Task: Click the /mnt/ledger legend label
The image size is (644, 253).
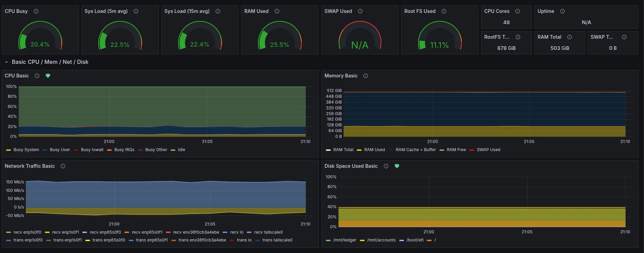Action: pyautogui.click(x=345, y=240)
